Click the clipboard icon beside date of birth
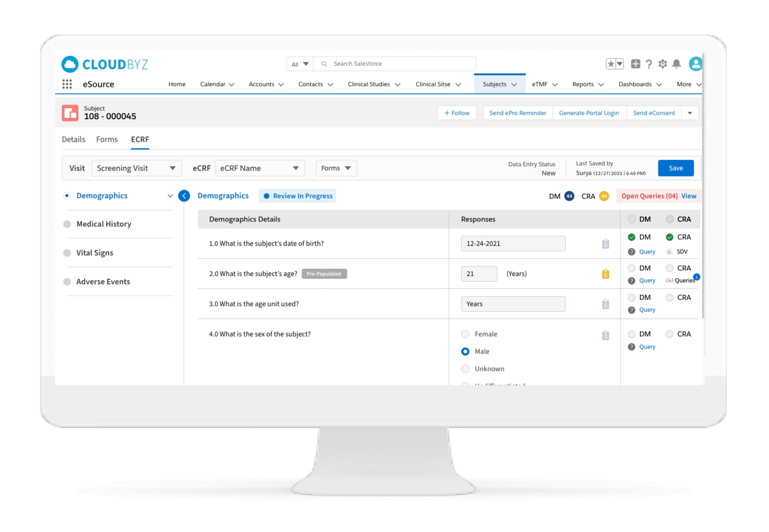The height and width of the screenshot is (532, 769). [x=606, y=244]
